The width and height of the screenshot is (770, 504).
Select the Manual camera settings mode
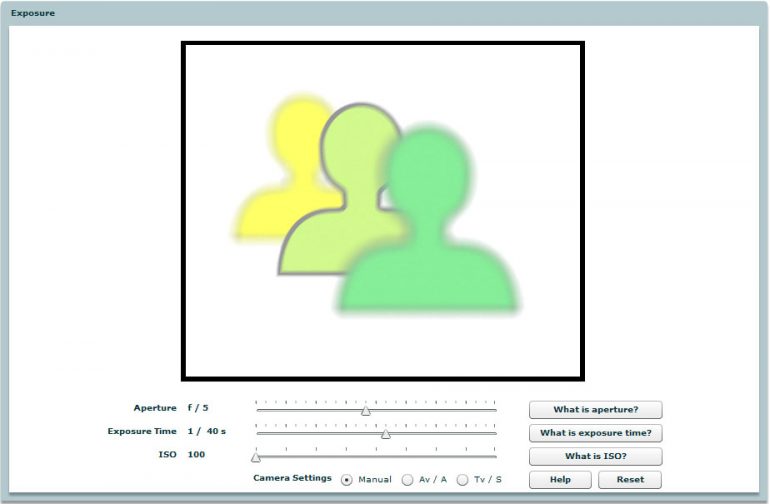click(347, 480)
